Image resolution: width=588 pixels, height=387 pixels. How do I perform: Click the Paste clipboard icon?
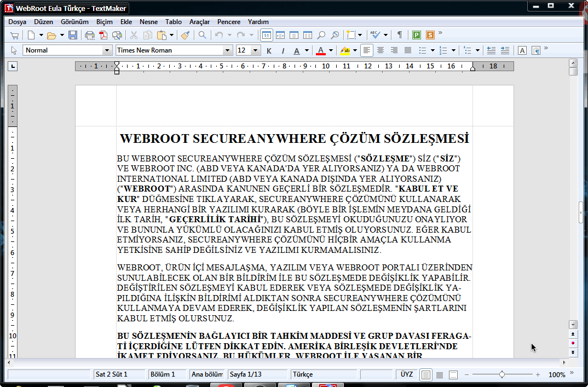[x=162, y=35]
